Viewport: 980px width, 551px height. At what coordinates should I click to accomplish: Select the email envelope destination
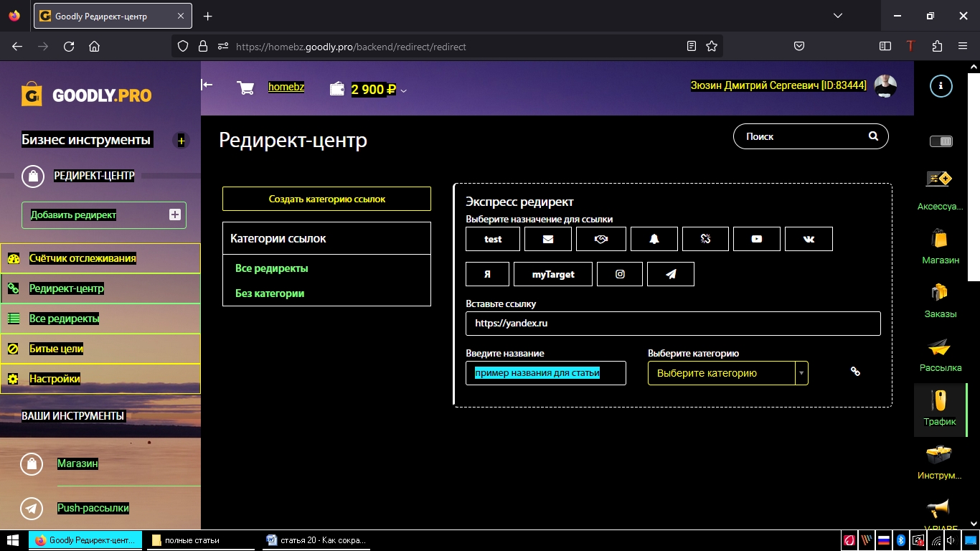(547, 239)
